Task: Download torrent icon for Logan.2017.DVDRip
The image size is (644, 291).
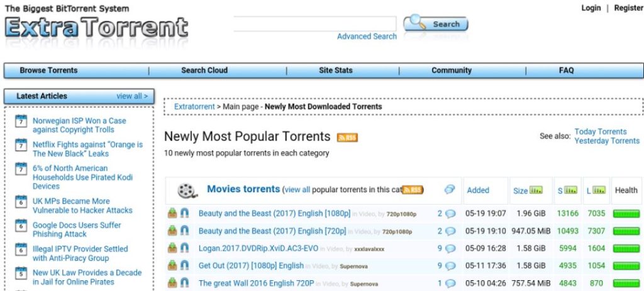Action: [x=172, y=248]
